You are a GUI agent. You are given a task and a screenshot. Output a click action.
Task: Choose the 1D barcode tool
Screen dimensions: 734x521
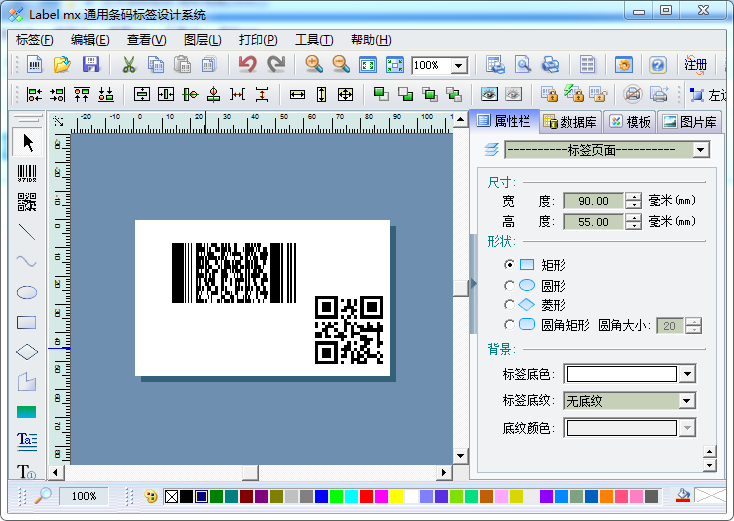pos(27,173)
